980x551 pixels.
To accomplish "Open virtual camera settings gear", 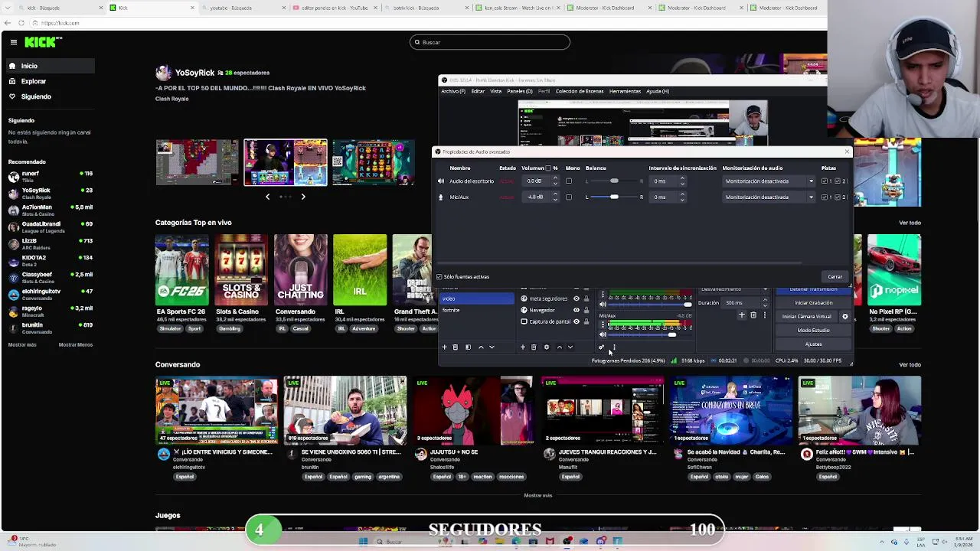I will (x=845, y=316).
